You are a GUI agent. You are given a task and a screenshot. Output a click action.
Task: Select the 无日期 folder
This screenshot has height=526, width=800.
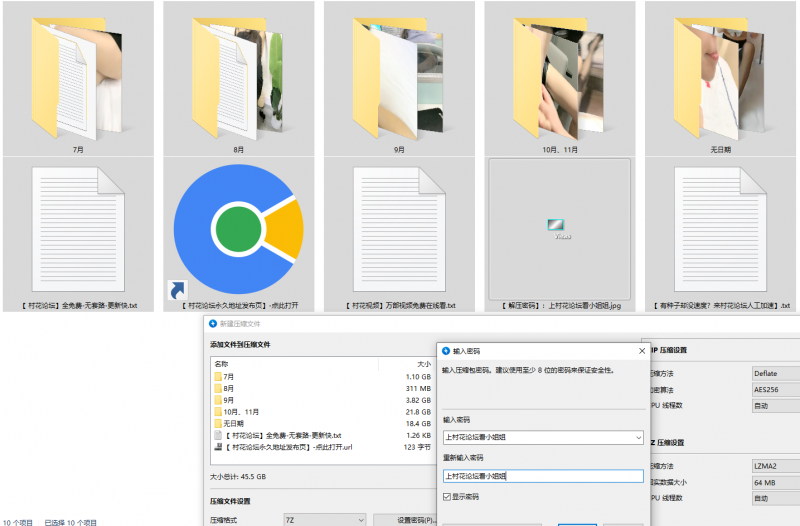point(718,73)
